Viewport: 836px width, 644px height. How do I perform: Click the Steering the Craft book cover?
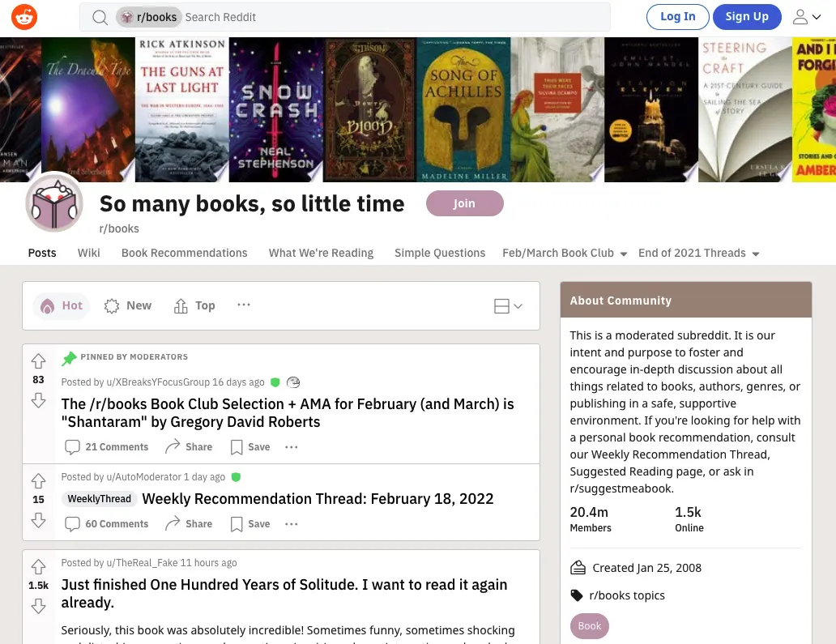tap(745, 110)
